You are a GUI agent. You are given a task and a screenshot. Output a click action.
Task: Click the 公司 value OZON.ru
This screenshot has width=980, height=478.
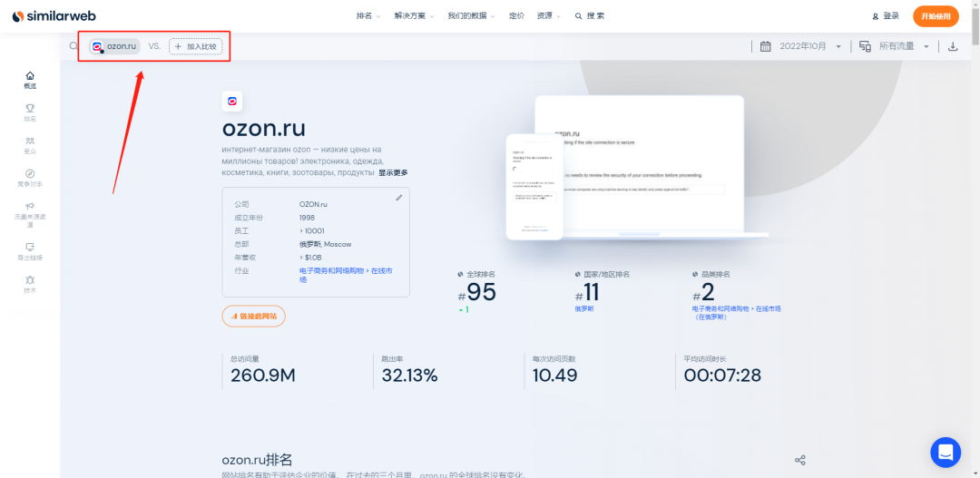tap(314, 204)
